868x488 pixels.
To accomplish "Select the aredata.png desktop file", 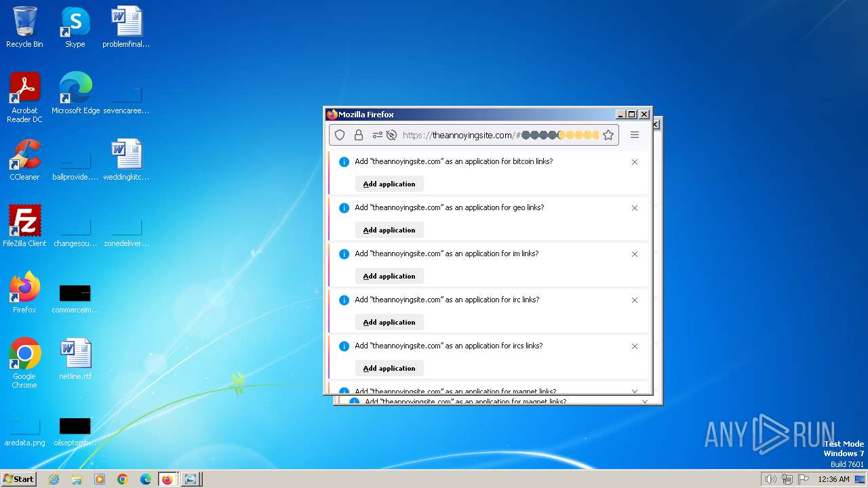I will [24, 431].
